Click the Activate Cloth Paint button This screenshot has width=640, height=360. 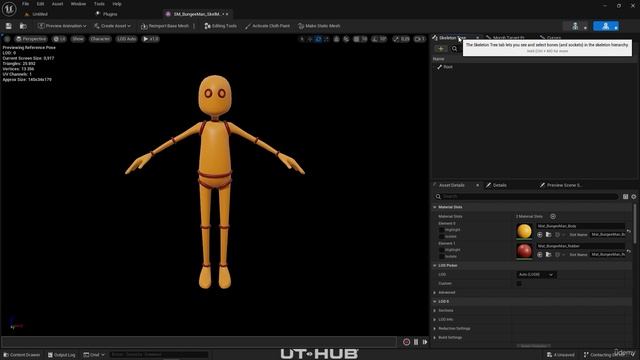click(x=268, y=26)
